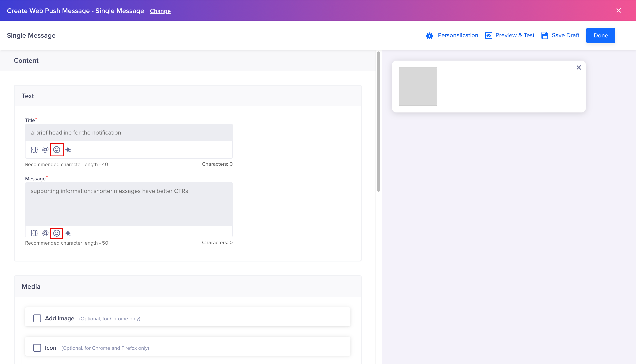Click 'Recommended character length - 50' text
Image resolution: width=636 pixels, height=364 pixels.
pyautogui.click(x=66, y=243)
